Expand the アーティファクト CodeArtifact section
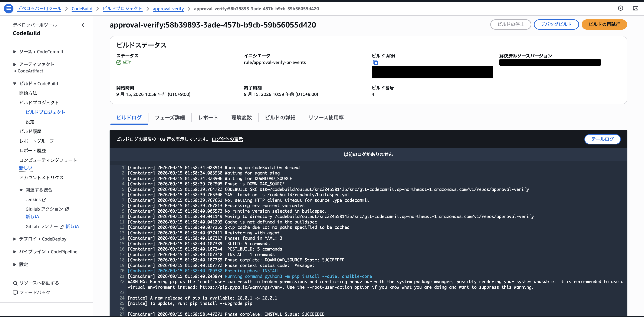The height and width of the screenshot is (317, 644). (14, 64)
